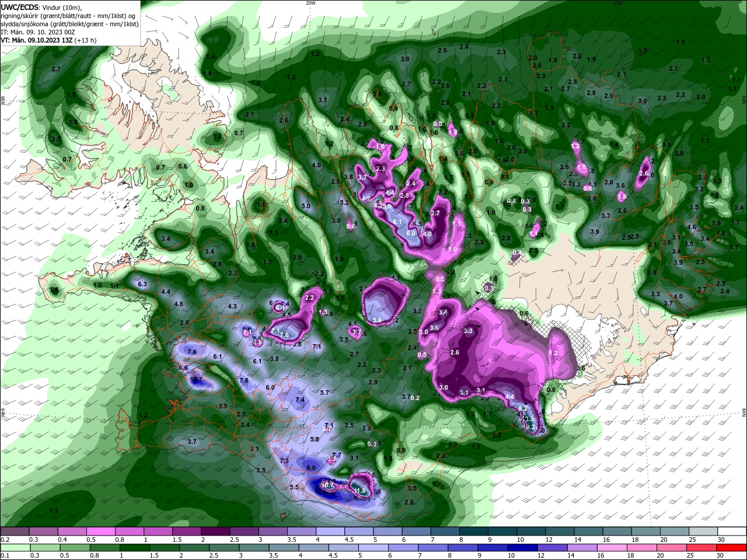Viewport: 747px width, 560px height.
Task: Click the 7.8 precipitation value on the map
Action: coord(244,380)
